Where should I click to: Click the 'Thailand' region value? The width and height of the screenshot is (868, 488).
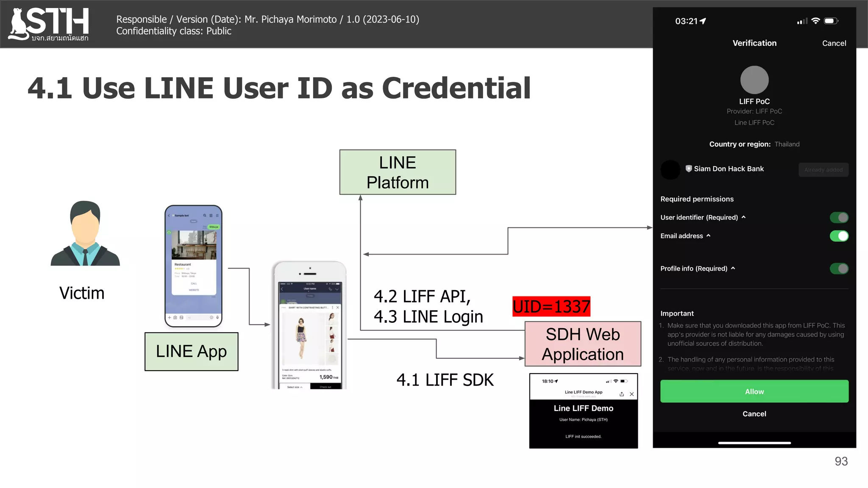pos(787,144)
